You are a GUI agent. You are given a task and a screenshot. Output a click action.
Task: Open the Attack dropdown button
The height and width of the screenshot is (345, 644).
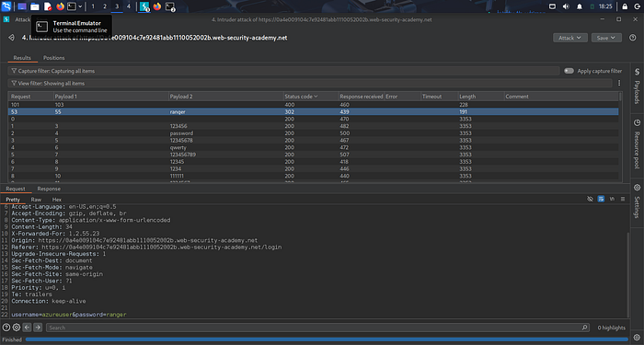[x=570, y=38]
